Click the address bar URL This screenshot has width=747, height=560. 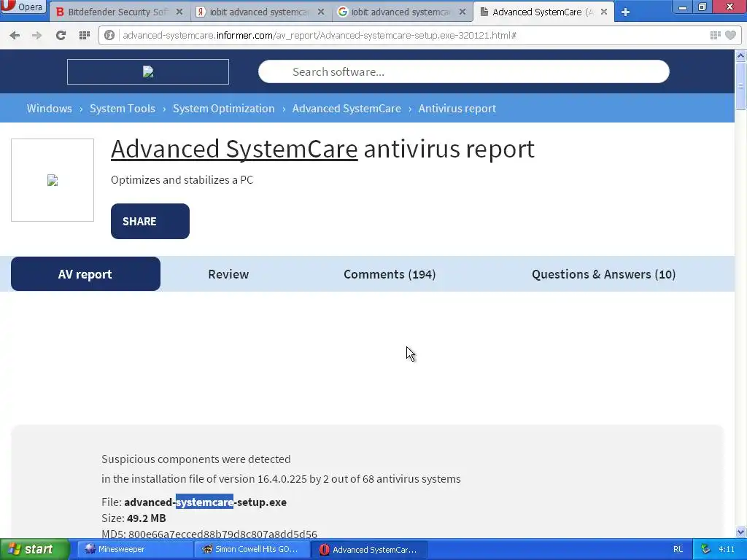pyautogui.click(x=320, y=35)
